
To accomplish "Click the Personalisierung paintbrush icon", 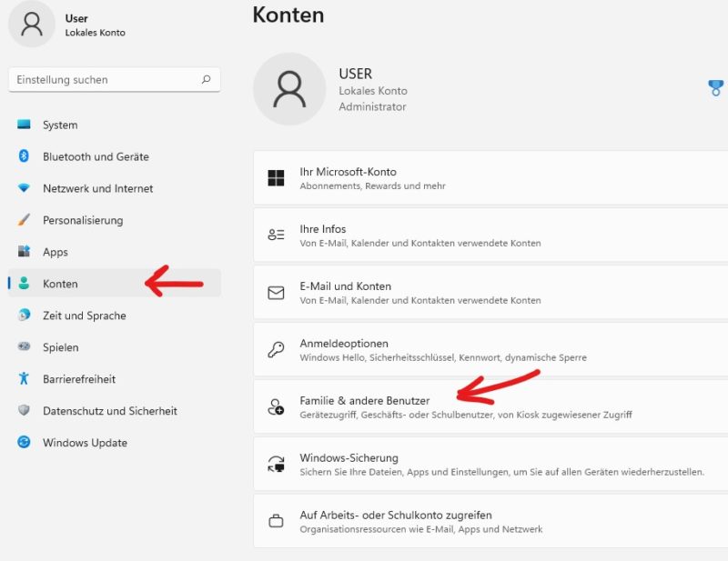I will pos(24,219).
